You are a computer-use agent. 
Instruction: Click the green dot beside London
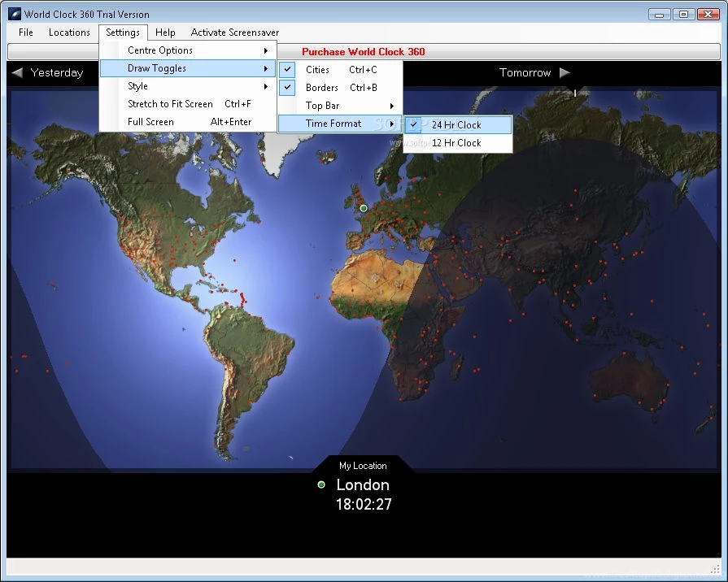(x=320, y=485)
